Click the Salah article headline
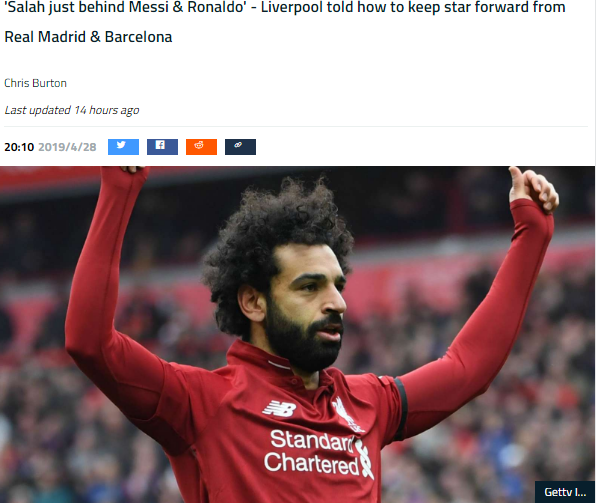 [285, 22]
